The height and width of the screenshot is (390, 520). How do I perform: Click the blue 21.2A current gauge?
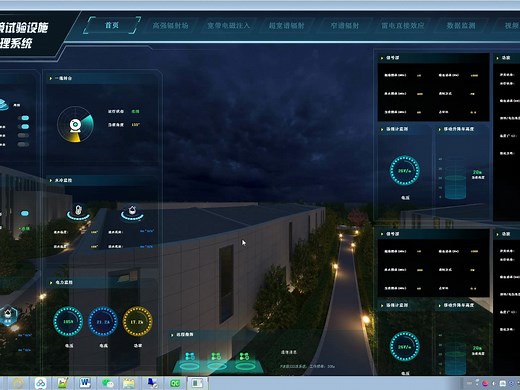[x=103, y=321]
